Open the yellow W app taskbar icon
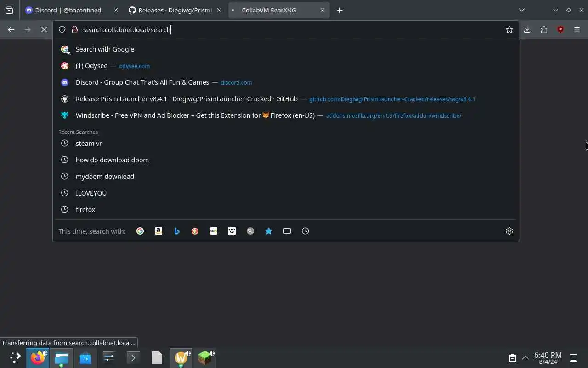The image size is (588, 368). coord(181,357)
